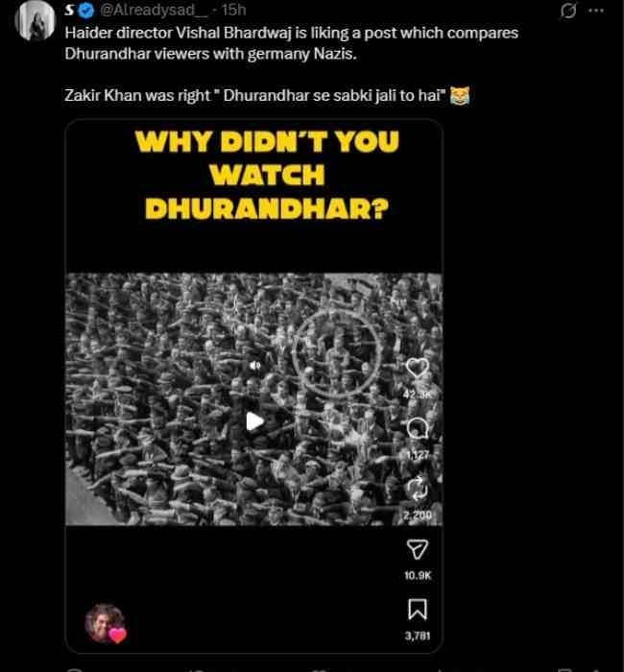The height and width of the screenshot is (672, 624).
Task: Click the tweet text mentioning Vishal Bhardwaj
Action: pos(292,43)
